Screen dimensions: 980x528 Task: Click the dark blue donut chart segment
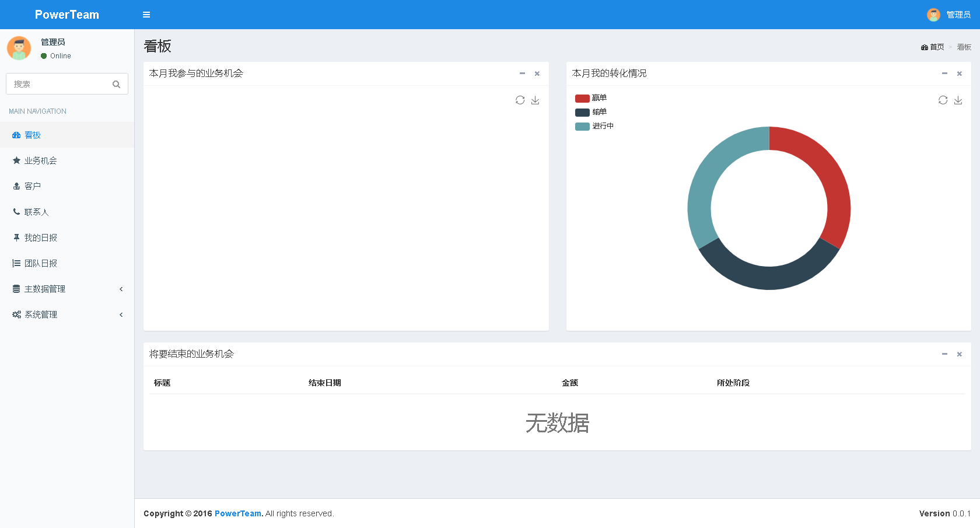769,278
